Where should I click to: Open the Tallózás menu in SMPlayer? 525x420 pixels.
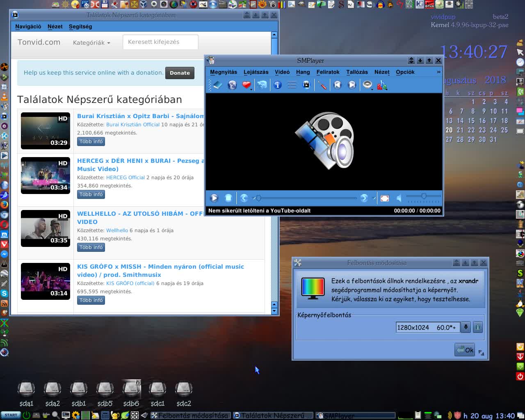tap(357, 72)
